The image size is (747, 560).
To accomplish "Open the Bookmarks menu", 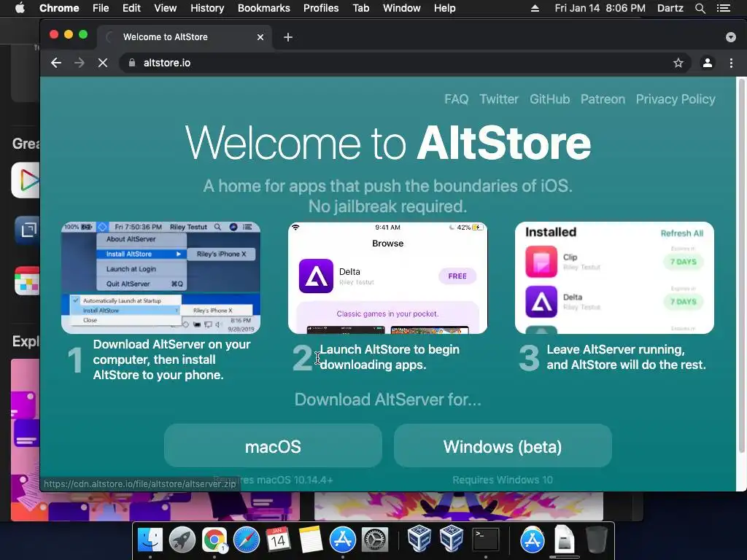I will tap(264, 8).
